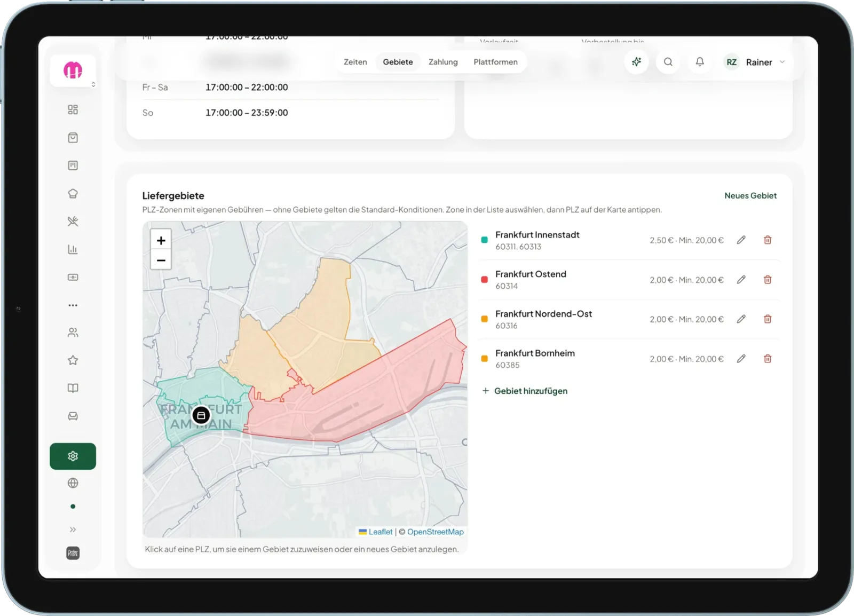Open the banknote payments icon in sidebar
Image resolution: width=854 pixels, height=616 pixels.
pyautogui.click(x=73, y=277)
